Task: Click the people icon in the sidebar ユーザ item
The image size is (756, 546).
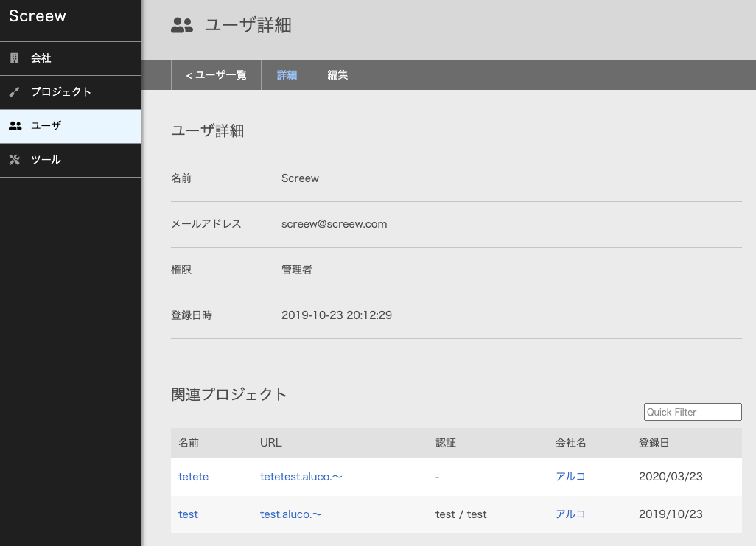Action: pyautogui.click(x=15, y=126)
